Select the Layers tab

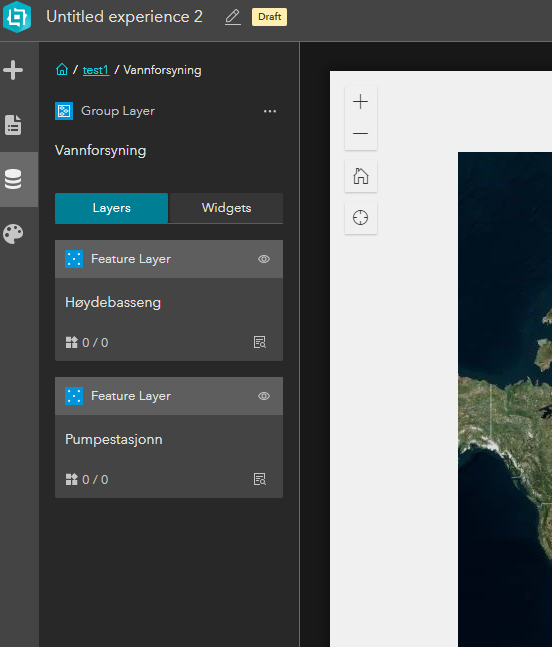[111, 208]
